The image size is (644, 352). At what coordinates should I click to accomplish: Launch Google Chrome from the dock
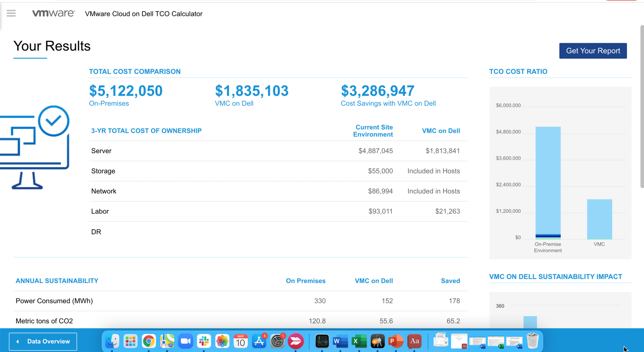pyautogui.click(x=149, y=341)
